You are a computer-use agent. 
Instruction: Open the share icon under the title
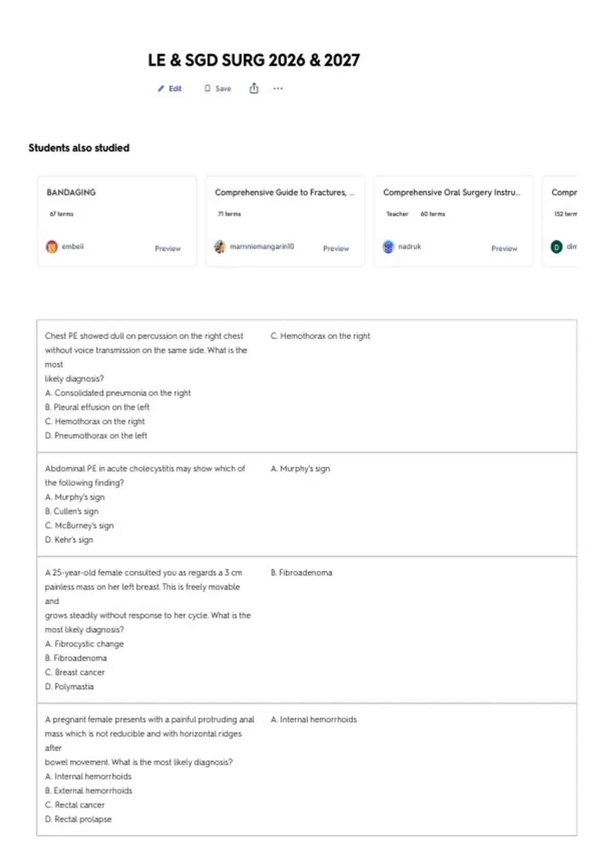pos(254,88)
